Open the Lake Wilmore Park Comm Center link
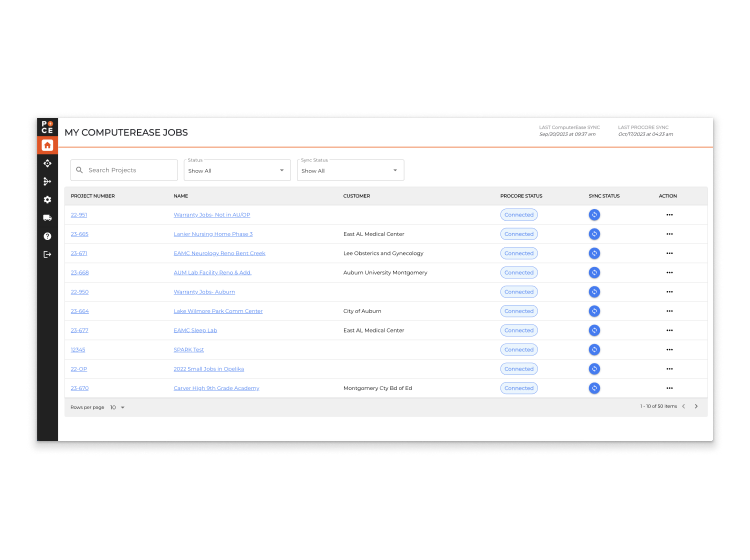The height and width of the screenshot is (560, 750). 218,311
